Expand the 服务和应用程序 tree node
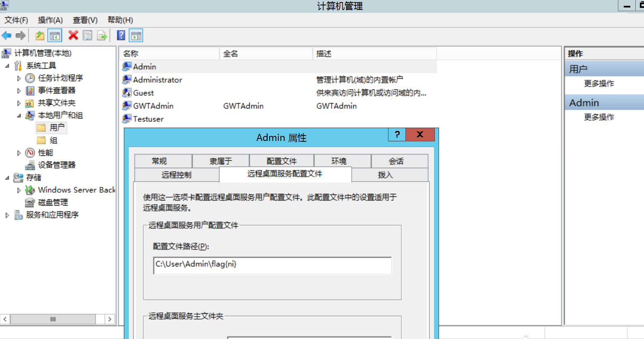Screen dimensions: 644x339 7,215
